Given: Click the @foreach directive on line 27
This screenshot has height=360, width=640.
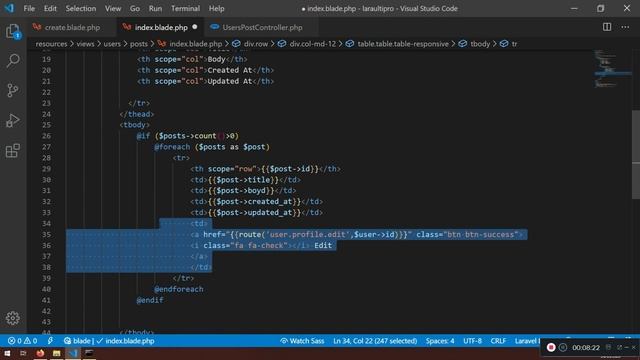Looking at the screenshot, I should (172, 147).
